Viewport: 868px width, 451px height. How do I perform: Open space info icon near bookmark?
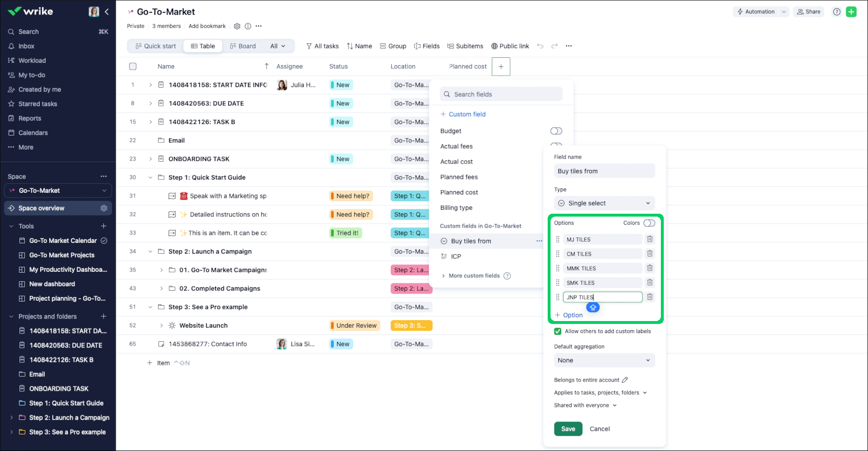pyautogui.click(x=248, y=26)
